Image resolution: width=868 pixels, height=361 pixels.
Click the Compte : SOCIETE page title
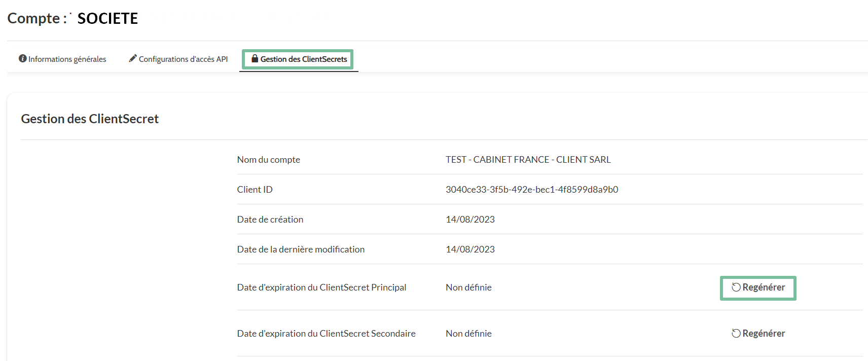tap(73, 18)
